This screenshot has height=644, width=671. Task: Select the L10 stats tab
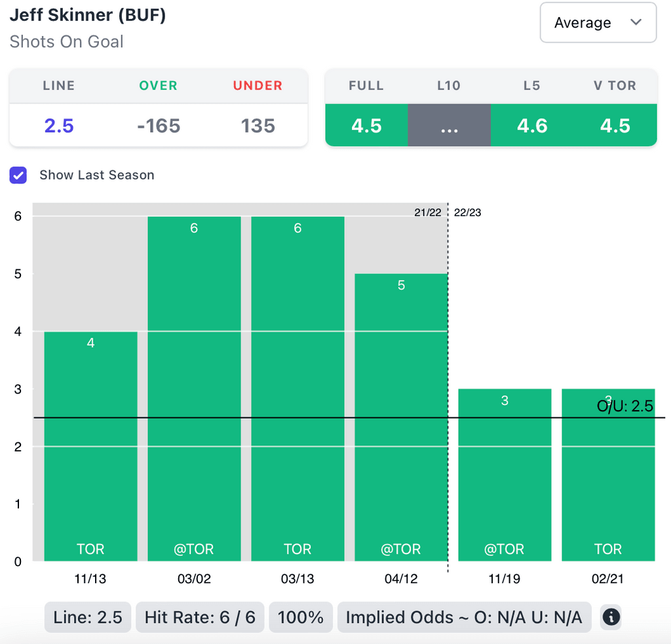449,125
